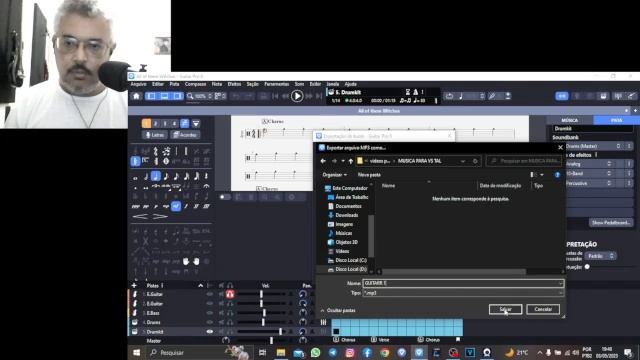
Task: Adjust the Master volume slider
Action: pyautogui.click(x=271, y=340)
